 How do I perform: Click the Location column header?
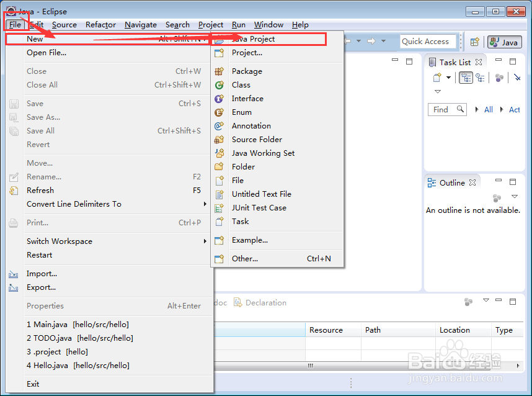click(463, 330)
